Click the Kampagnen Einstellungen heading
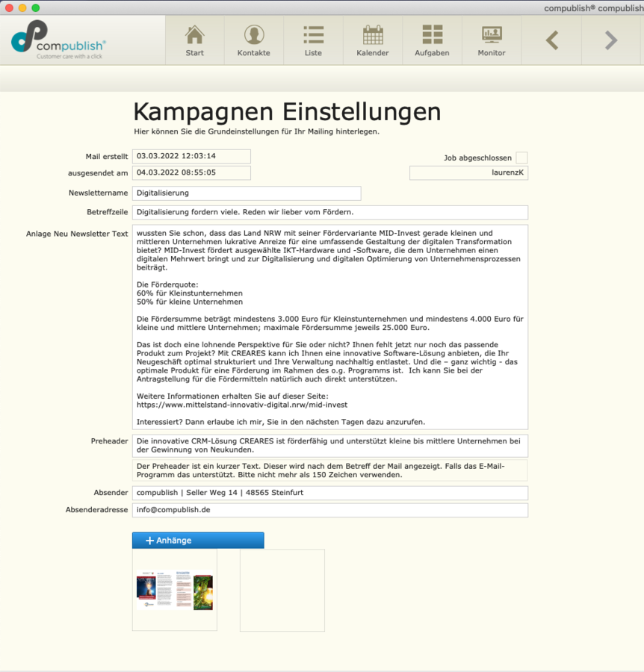Image resolution: width=644 pixels, height=672 pixels. click(x=287, y=112)
